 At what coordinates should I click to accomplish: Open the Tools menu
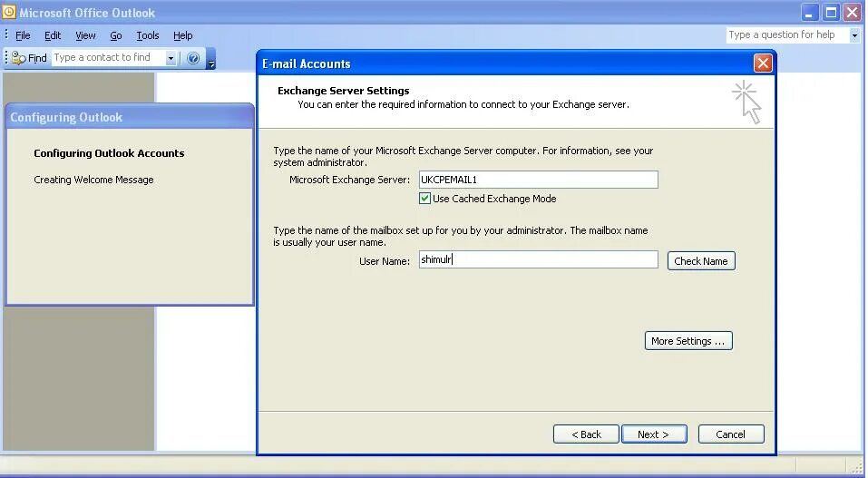(148, 35)
